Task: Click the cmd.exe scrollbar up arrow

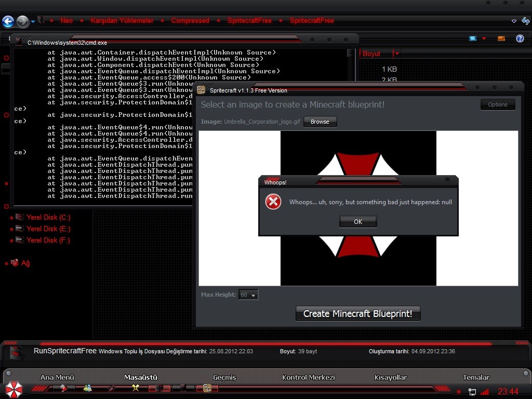Action: (x=351, y=52)
